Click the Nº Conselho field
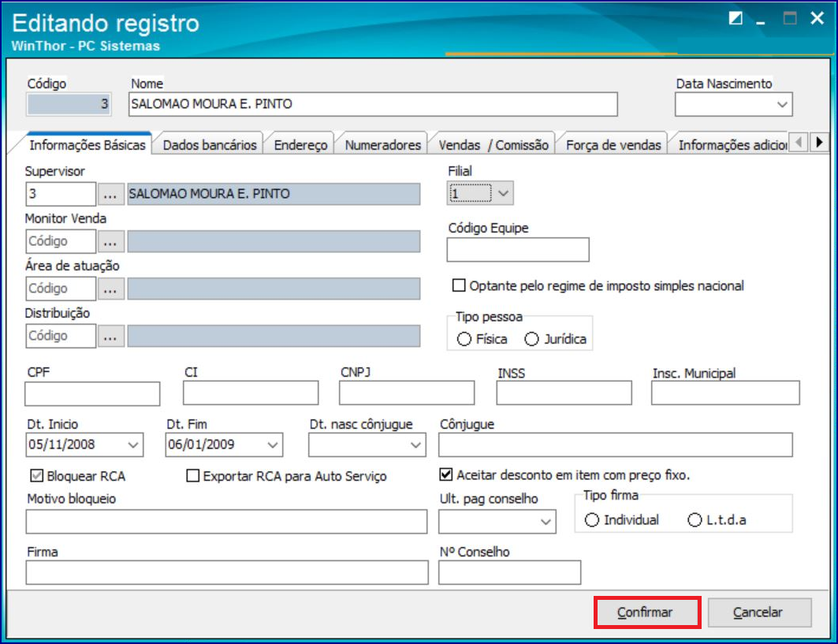Screen dimensions: 838x644 (509, 573)
